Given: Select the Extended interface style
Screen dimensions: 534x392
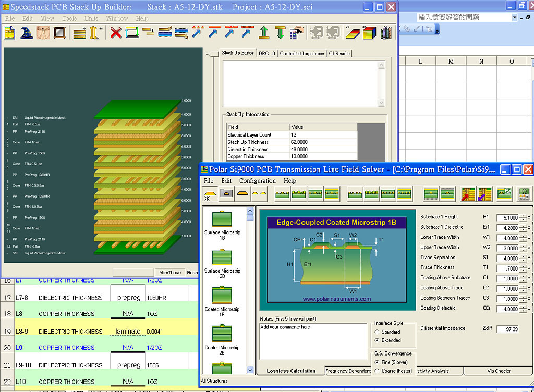Looking at the screenshot, I should tap(377, 340).
